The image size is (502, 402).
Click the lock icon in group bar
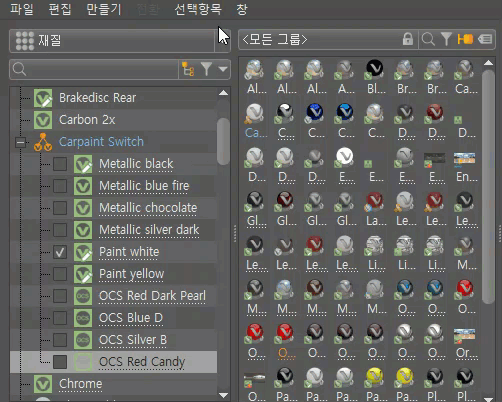point(407,39)
